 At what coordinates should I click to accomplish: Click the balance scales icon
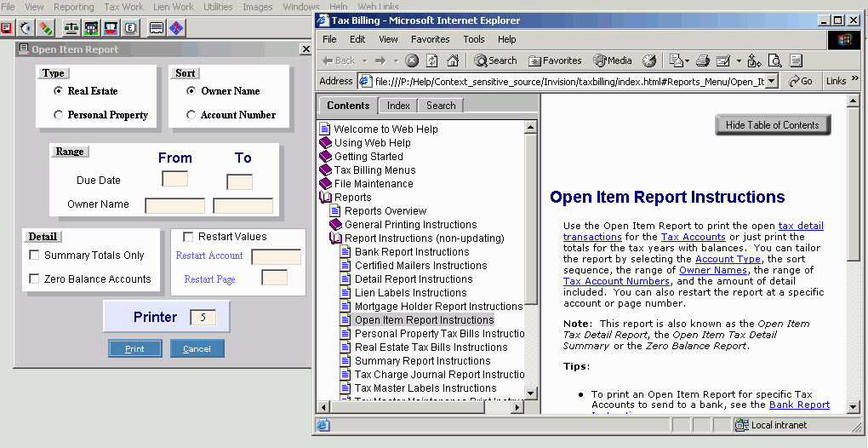[71, 27]
